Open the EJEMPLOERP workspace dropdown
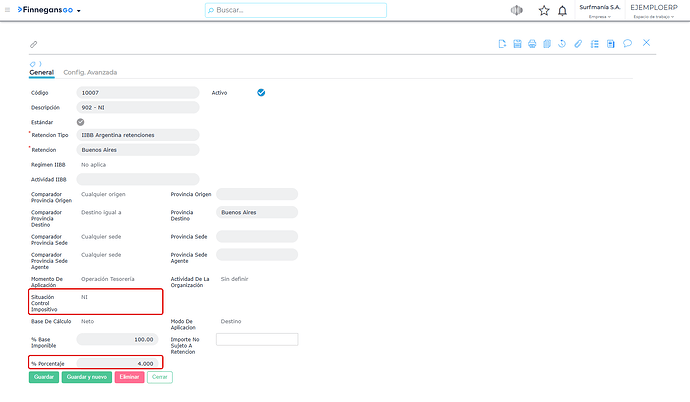Image resolution: width=690 pixels, height=402 pixels. tap(654, 11)
